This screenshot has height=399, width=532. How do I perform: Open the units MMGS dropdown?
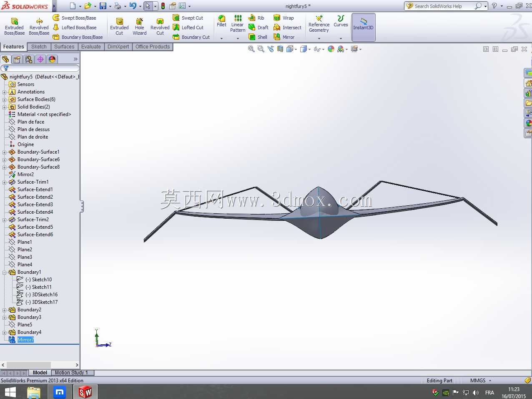click(481, 381)
